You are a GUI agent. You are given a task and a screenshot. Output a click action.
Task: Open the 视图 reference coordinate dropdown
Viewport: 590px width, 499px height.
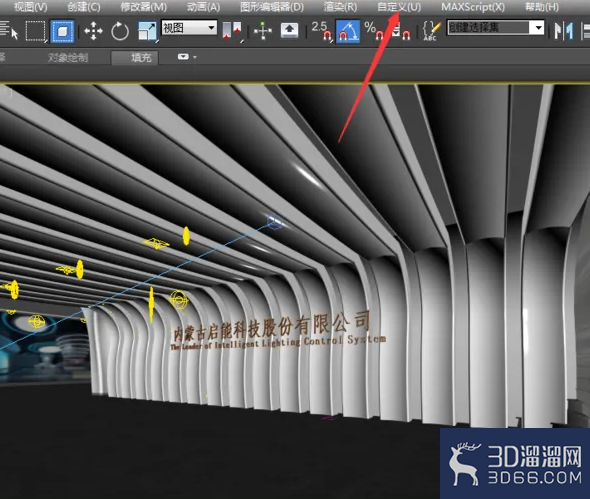[189, 28]
